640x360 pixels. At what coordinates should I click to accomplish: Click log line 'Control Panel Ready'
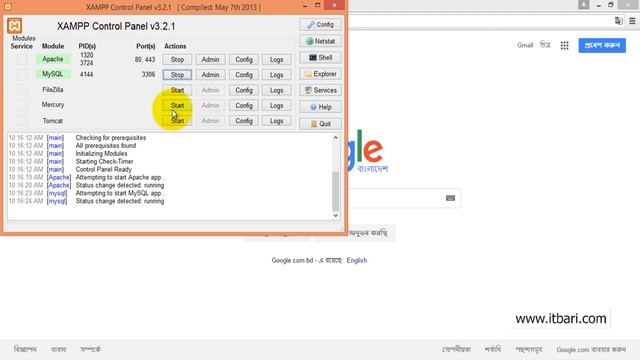pyautogui.click(x=104, y=169)
